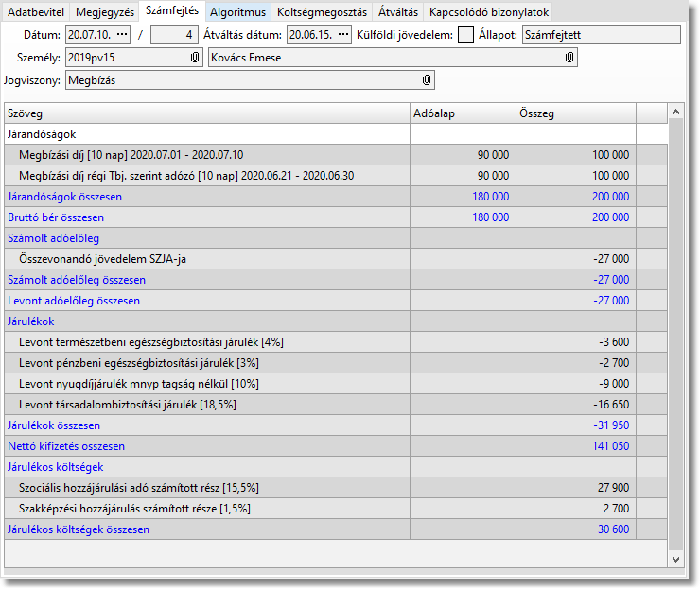Switch to the Adatbevitel tab
The image size is (700, 590).
coord(34,12)
